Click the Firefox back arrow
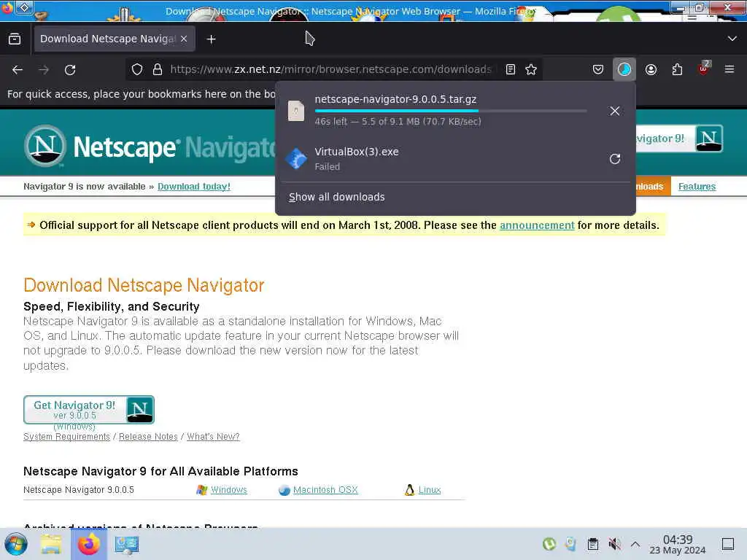The width and height of the screenshot is (747, 560). point(18,70)
